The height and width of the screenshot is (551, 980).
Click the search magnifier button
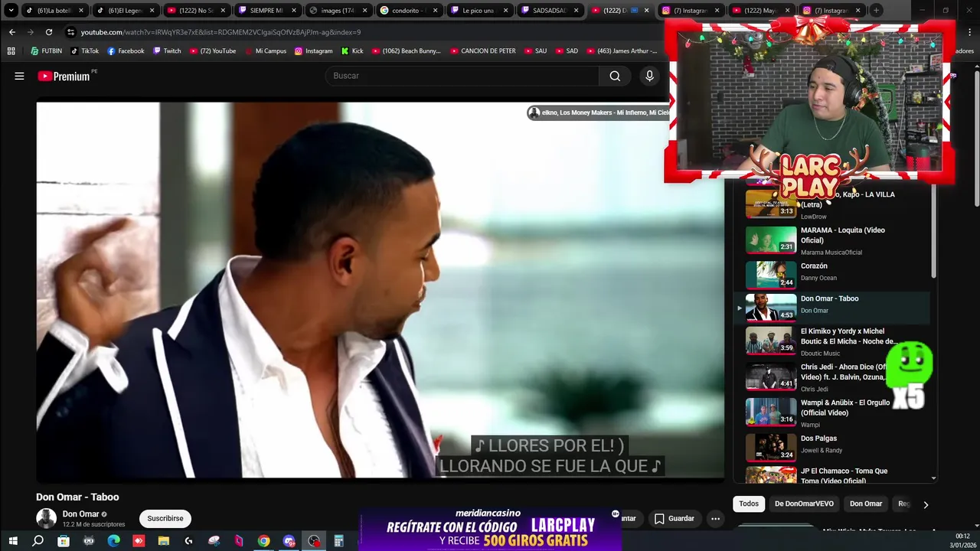[x=615, y=76]
